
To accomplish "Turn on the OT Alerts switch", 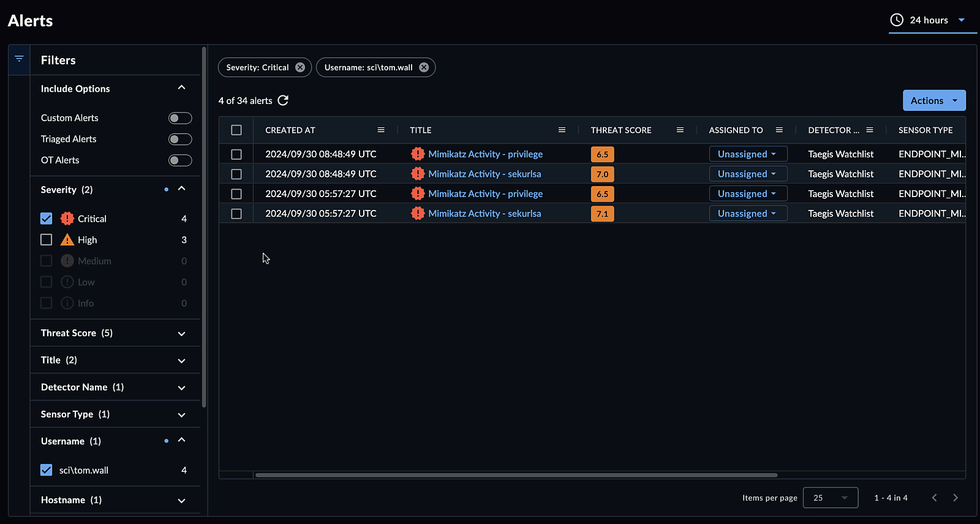I will 180,160.
